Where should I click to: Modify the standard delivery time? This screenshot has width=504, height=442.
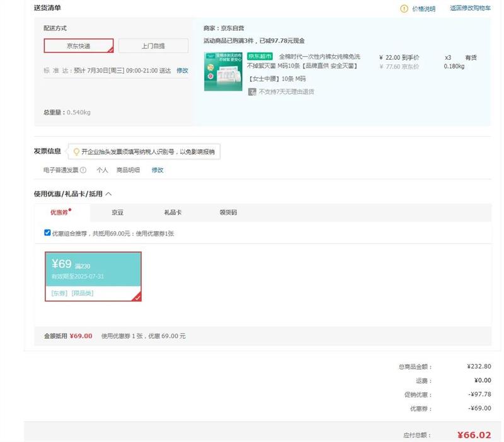(182, 71)
